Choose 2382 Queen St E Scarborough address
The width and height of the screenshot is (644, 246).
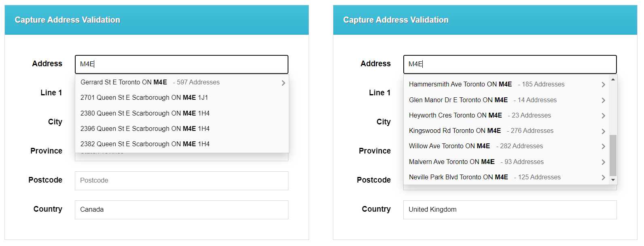(x=182, y=144)
